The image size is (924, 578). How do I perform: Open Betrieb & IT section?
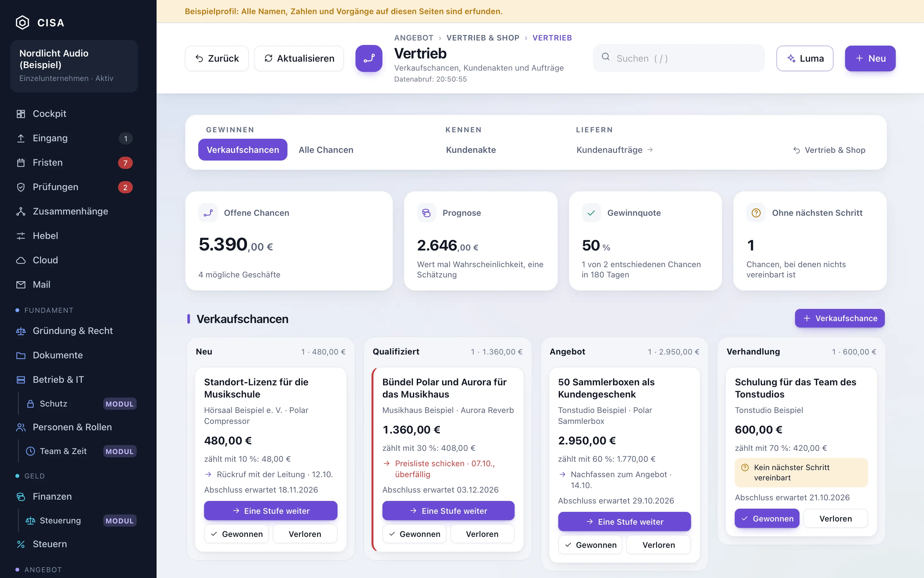[x=74, y=380]
